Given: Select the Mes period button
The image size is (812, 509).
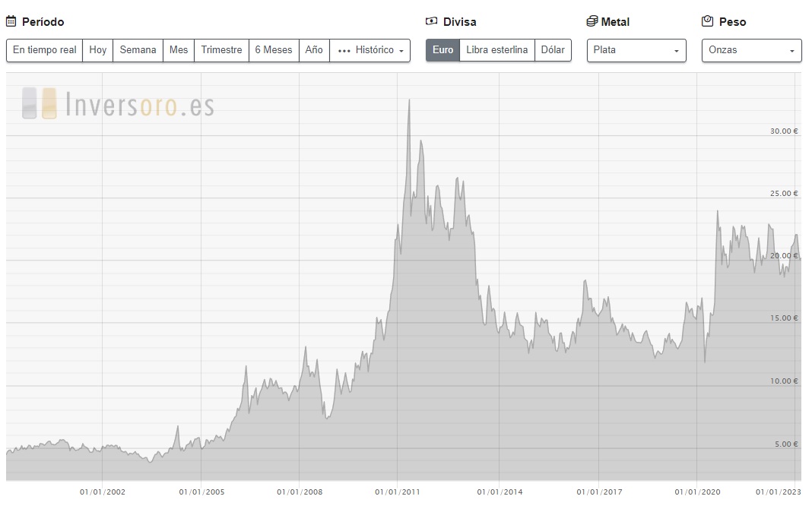Looking at the screenshot, I should 179,50.
